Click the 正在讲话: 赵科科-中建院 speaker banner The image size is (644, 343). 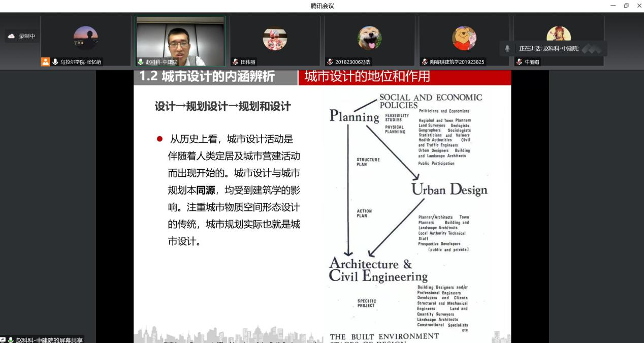point(554,49)
